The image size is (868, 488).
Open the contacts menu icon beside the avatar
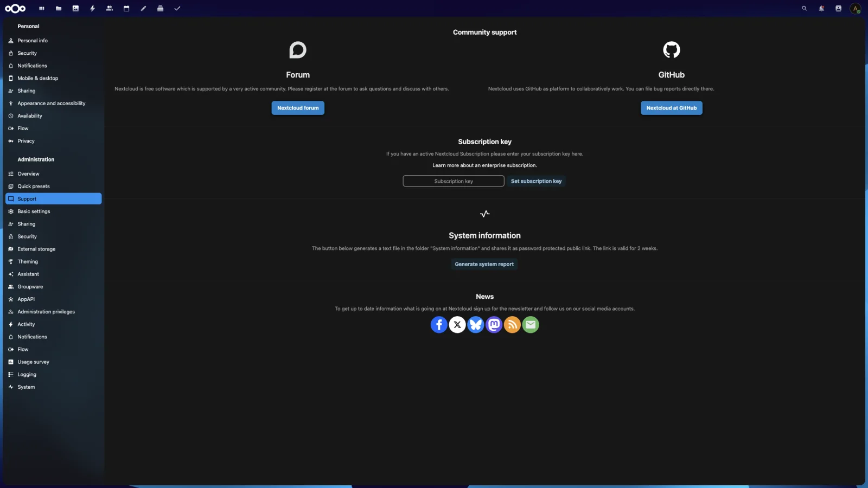[x=838, y=9]
